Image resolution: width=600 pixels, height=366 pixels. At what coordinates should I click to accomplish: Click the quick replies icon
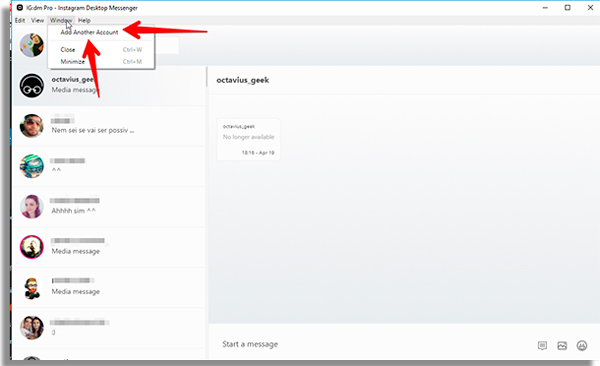click(542, 346)
